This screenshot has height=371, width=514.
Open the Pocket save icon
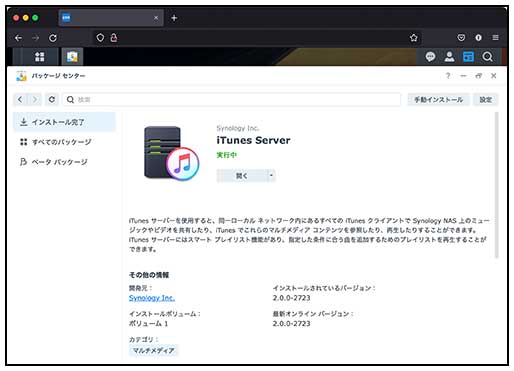(461, 38)
